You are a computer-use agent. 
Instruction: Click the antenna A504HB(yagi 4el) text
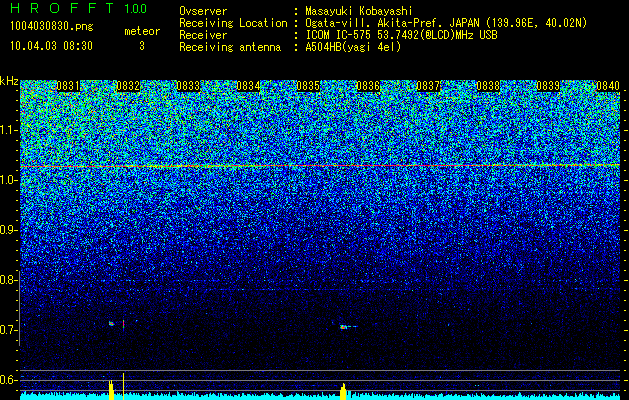tap(353, 47)
